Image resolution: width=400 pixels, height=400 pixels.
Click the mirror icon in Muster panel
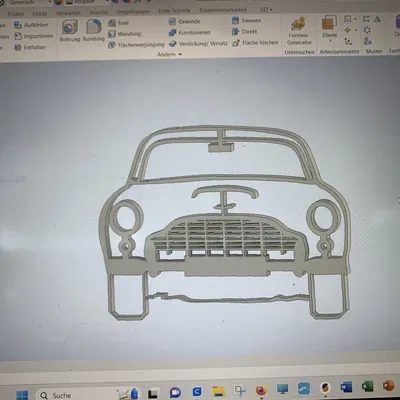coord(377,19)
